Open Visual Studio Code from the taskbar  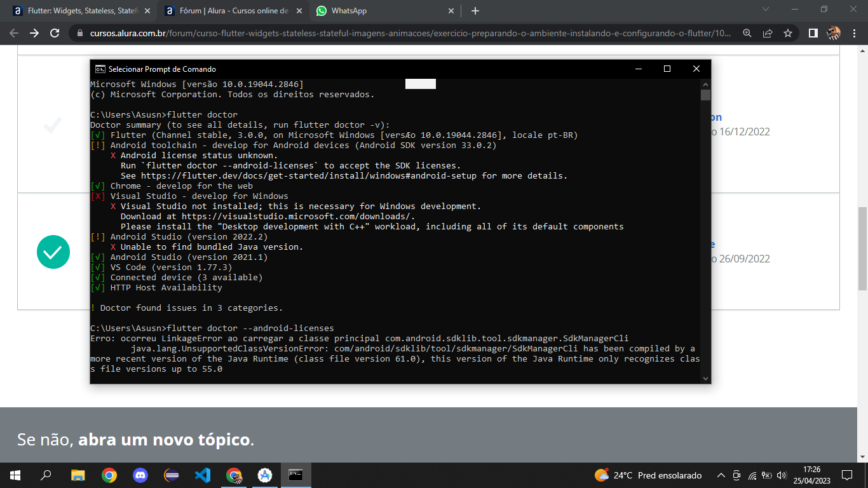pos(202,475)
